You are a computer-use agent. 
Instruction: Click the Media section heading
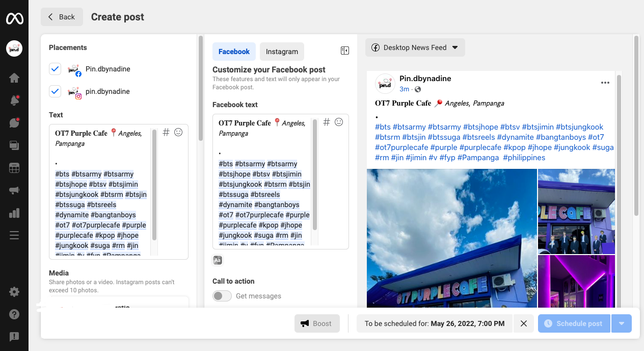click(59, 273)
